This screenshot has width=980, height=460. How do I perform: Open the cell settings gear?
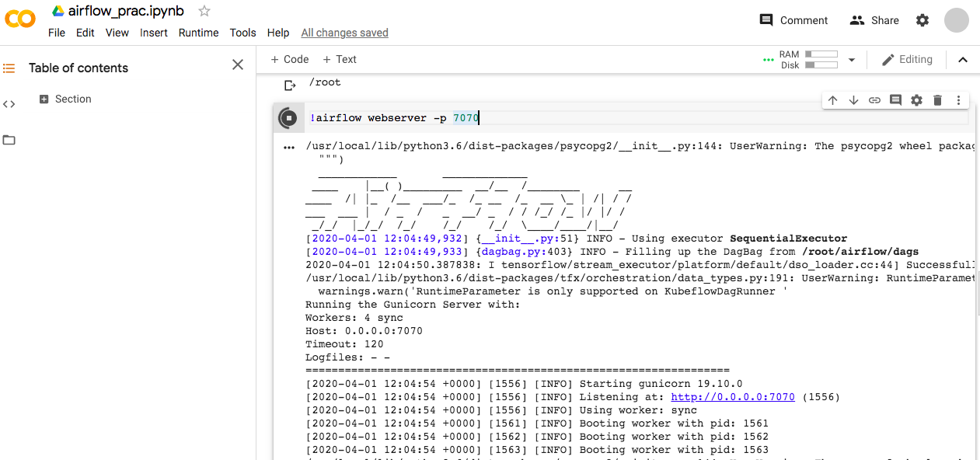[x=916, y=99]
